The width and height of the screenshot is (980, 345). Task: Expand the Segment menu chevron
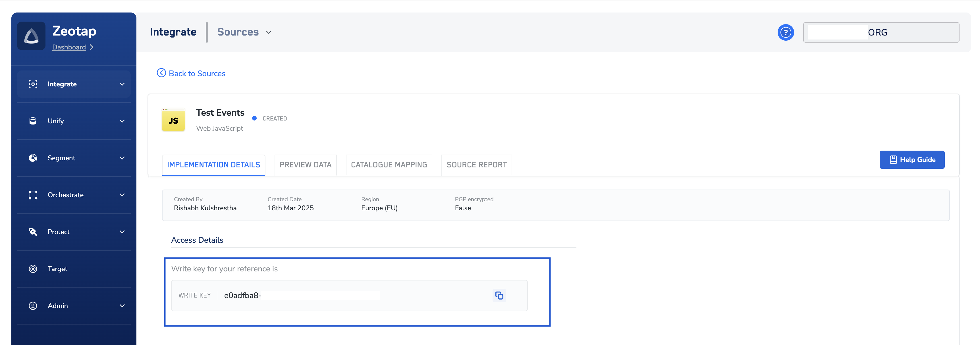point(122,158)
